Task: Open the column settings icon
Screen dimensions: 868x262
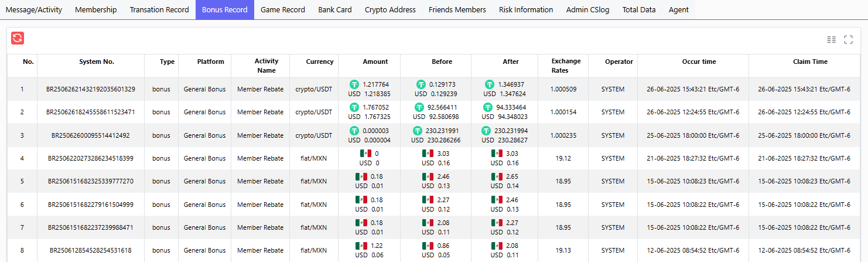Action: coord(831,39)
